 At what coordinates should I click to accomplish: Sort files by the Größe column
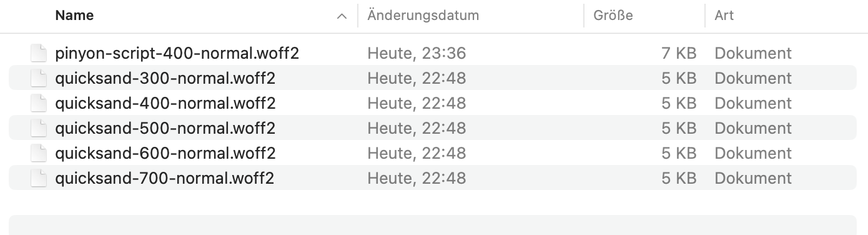614,16
